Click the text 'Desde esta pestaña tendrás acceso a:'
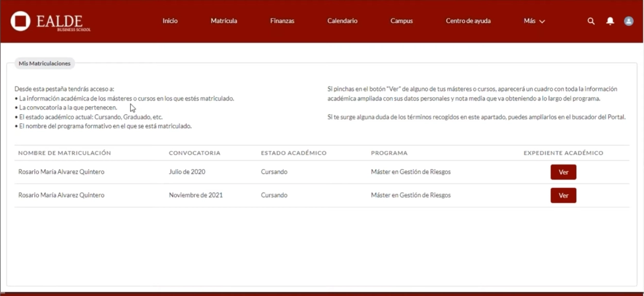Viewport: 644px width, 296px height. click(x=64, y=89)
